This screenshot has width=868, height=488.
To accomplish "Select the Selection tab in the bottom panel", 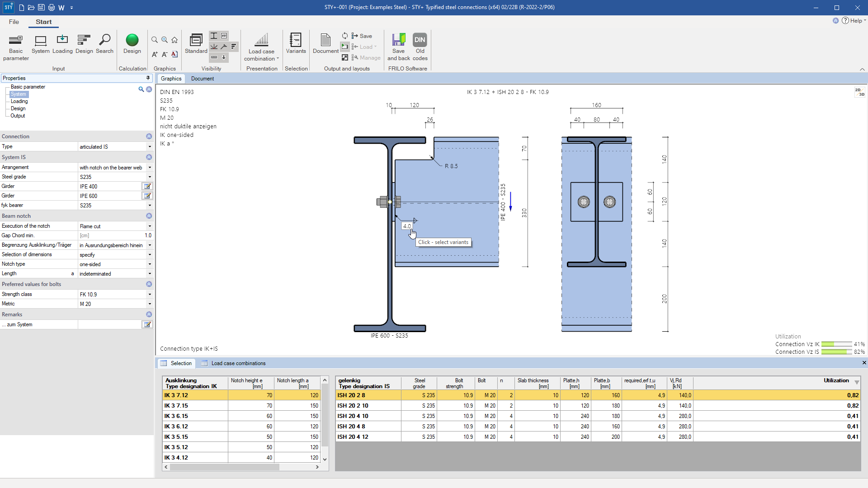I will 176,363.
